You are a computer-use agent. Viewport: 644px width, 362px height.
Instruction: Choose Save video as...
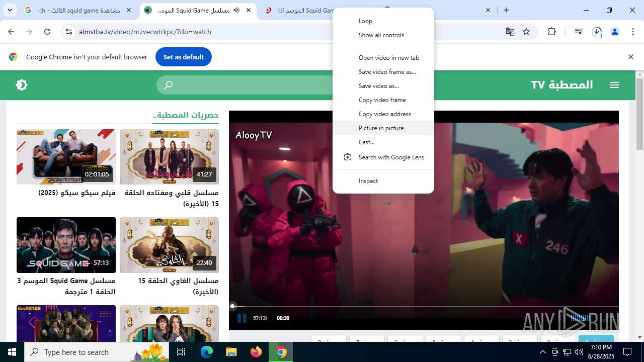pyautogui.click(x=383, y=86)
